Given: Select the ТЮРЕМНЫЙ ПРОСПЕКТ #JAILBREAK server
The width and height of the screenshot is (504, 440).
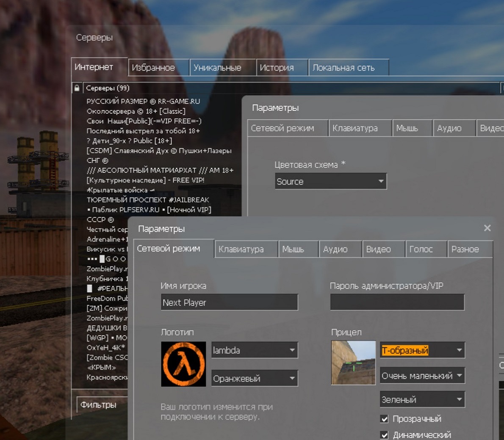Looking at the screenshot, I should 148,200.
